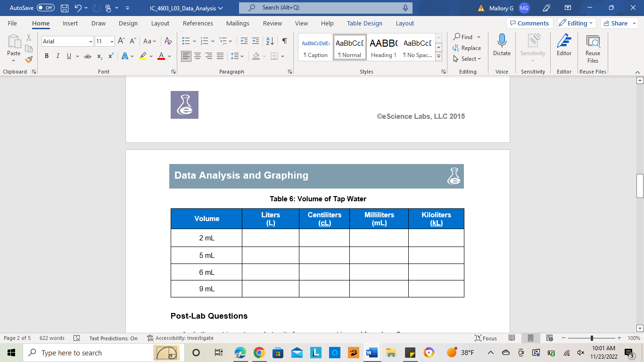Sort the selected text
644x362 pixels.
coord(270,41)
